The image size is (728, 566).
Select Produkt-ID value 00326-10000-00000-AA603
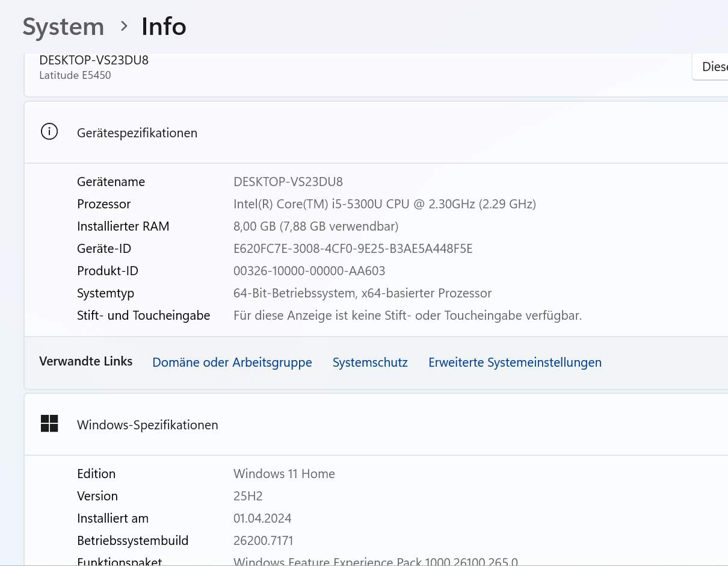309,271
